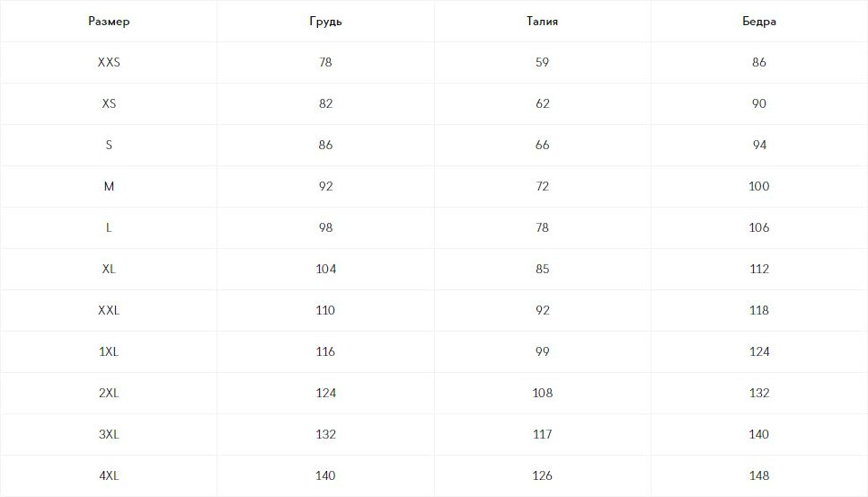
Task: Click waist value 126 for 4XL
Action: [542, 476]
